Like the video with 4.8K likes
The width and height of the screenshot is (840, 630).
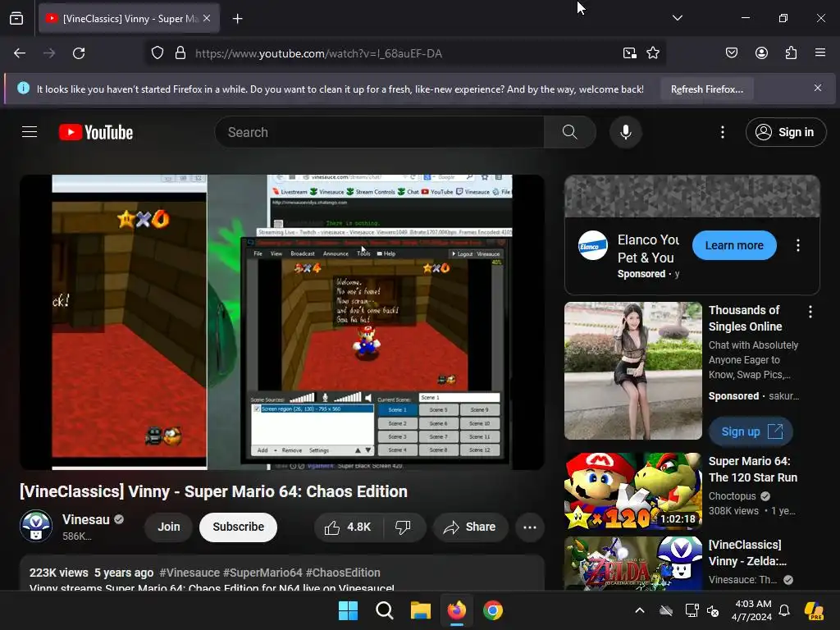pos(348,527)
